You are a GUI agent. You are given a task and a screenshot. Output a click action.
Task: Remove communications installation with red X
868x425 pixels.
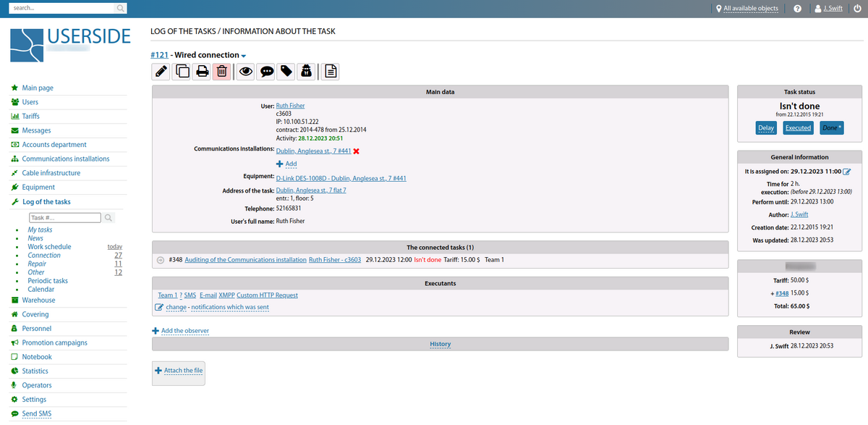coord(357,151)
